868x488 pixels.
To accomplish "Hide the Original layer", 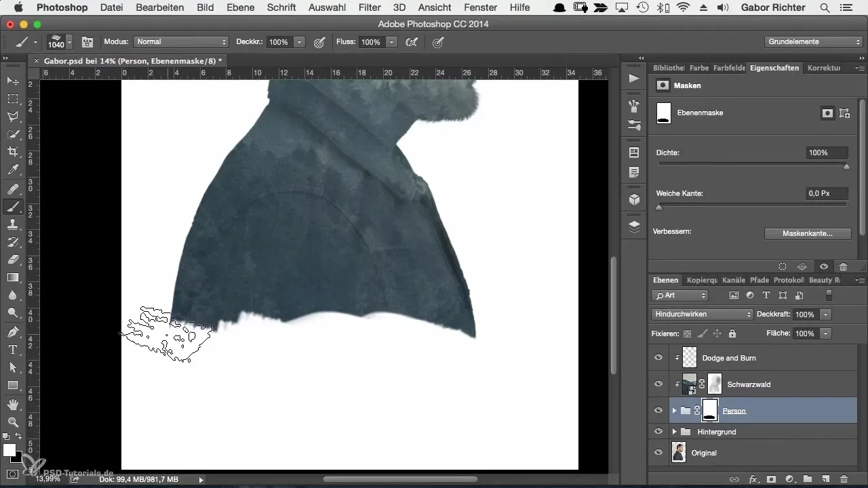I will pos(658,453).
